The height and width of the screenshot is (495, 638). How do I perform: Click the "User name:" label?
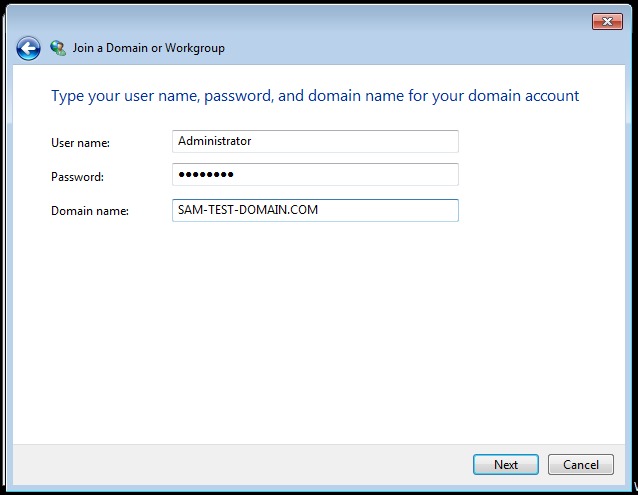[80, 143]
